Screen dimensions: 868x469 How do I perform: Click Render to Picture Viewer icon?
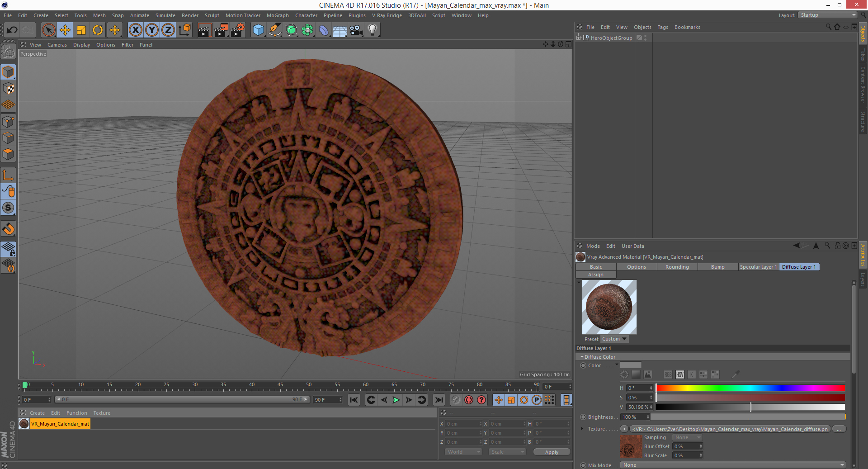tap(221, 30)
